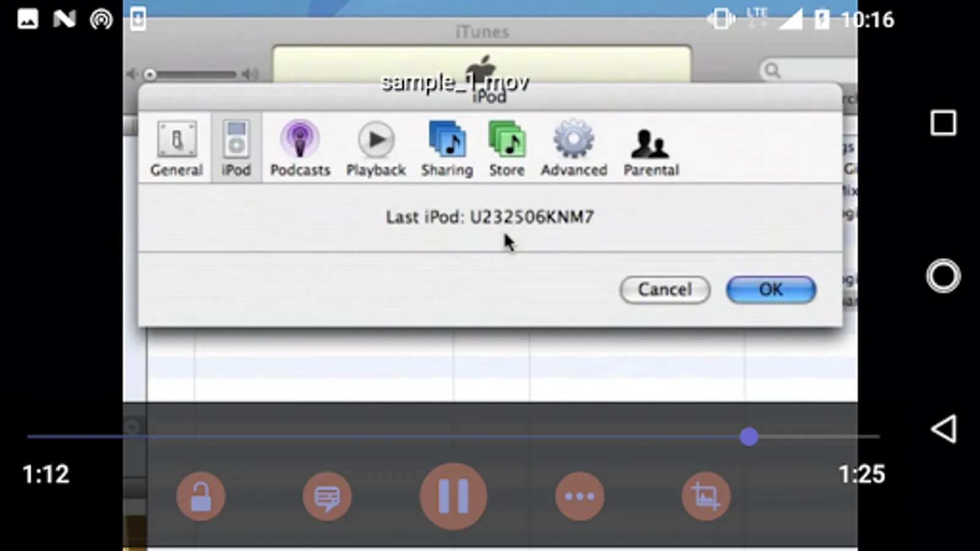Open the subtitles options button
The image size is (980, 551).
[x=327, y=497]
